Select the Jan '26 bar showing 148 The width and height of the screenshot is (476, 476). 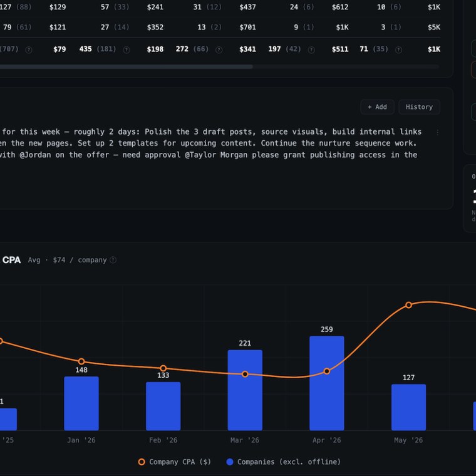[81, 403]
